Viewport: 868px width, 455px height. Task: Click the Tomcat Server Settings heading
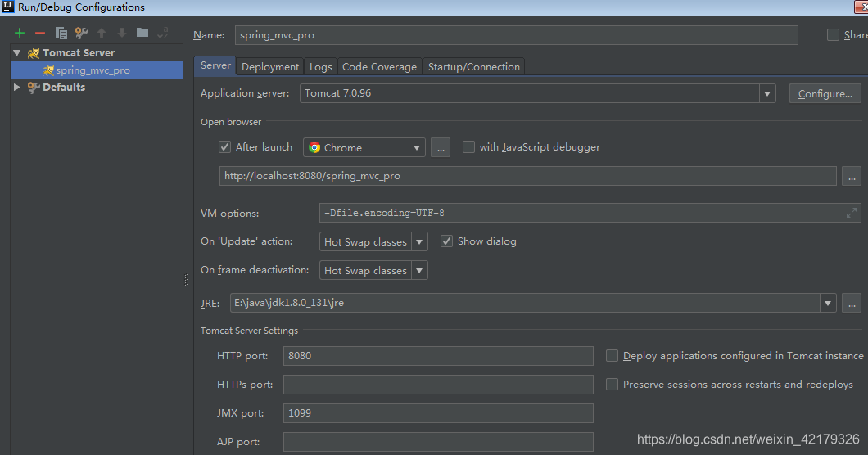249,331
